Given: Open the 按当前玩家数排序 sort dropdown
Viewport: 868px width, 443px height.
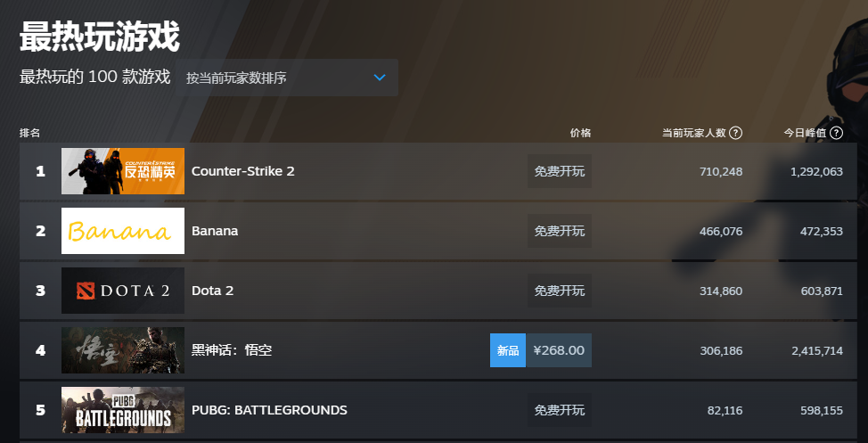Looking at the screenshot, I should [286, 78].
